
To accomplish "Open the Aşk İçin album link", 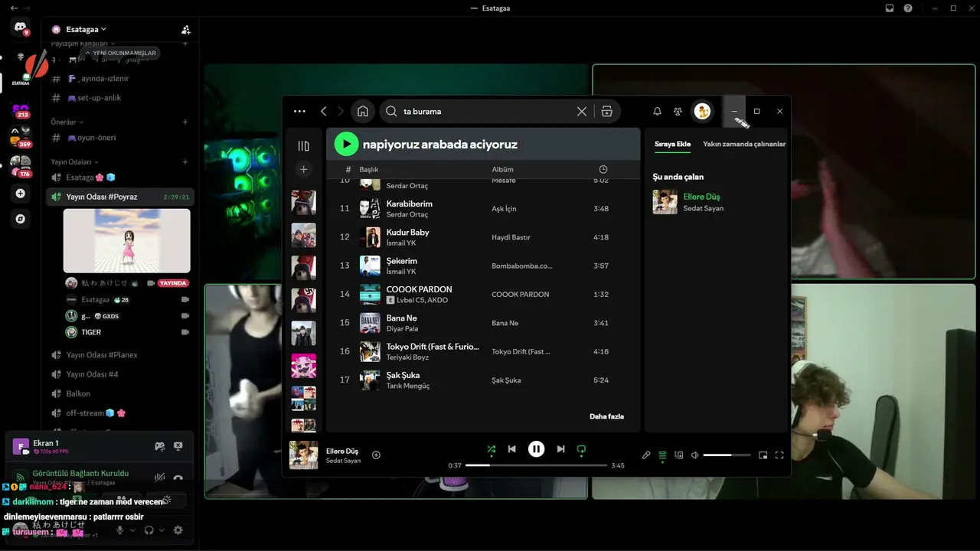I will point(504,209).
